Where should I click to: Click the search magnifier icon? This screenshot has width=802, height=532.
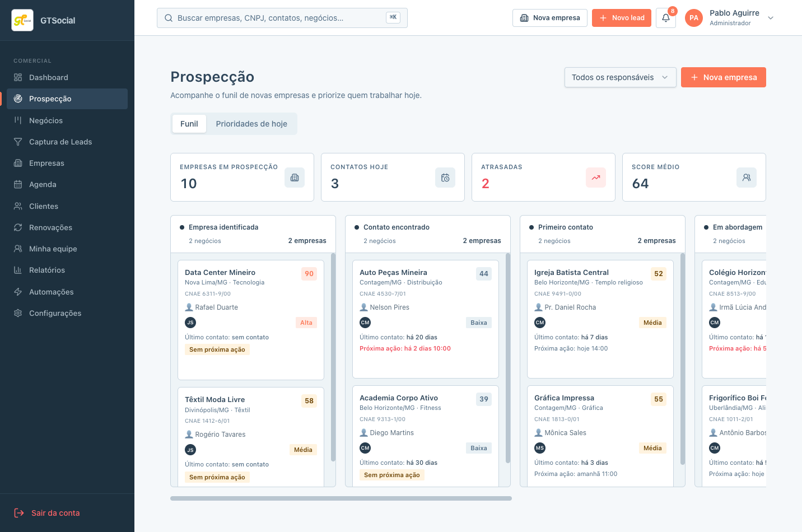(x=169, y=18)
